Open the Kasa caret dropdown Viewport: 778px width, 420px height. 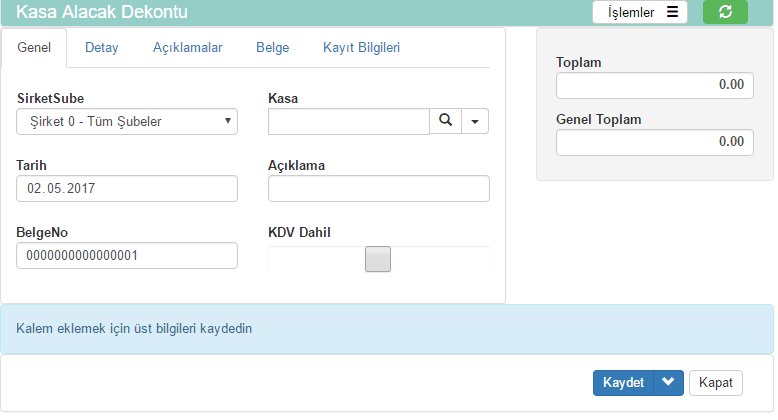point(474,121)
